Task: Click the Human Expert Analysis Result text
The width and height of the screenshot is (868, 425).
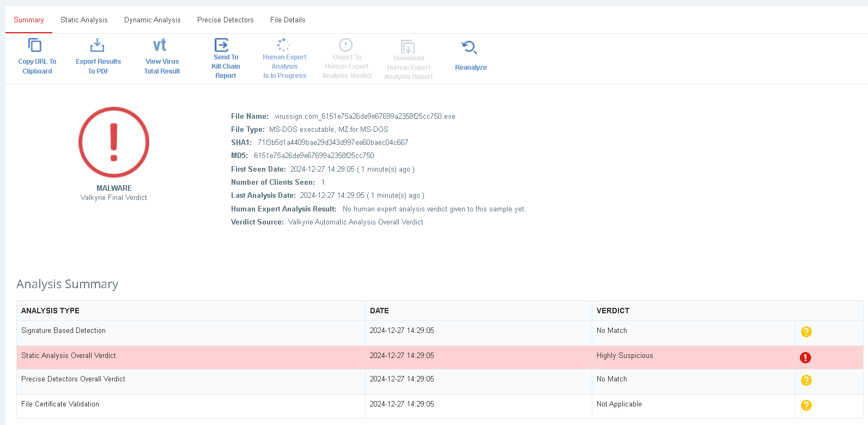Action: pos(434,209)
